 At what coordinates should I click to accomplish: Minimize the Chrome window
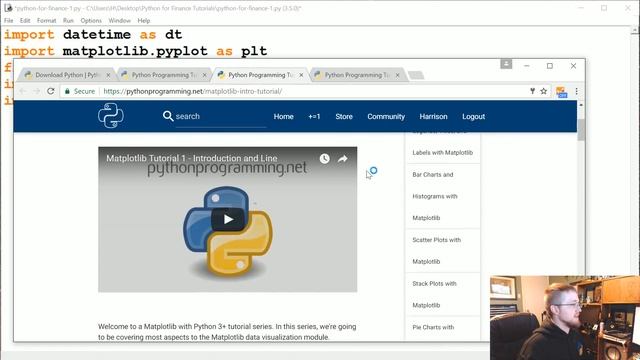tap(527, 66)
